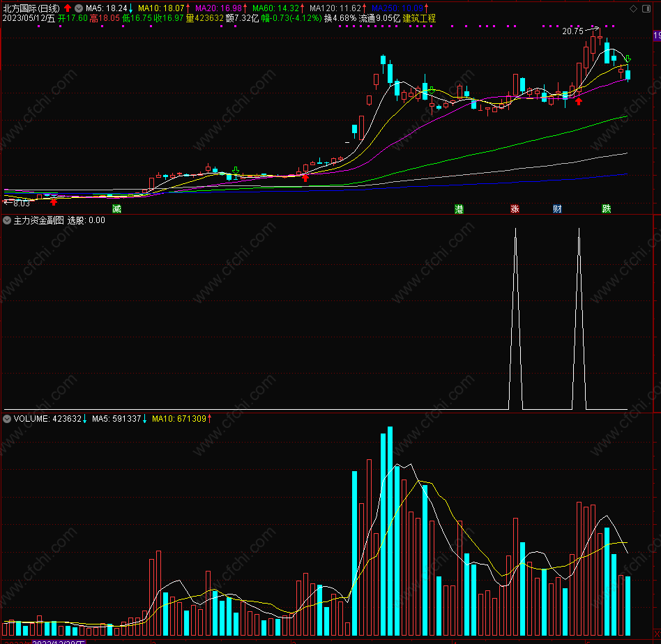The width and height of the screenshot is (661, 644).
Task: Click the 建筑工程 sector label
Action: [420, 18]
